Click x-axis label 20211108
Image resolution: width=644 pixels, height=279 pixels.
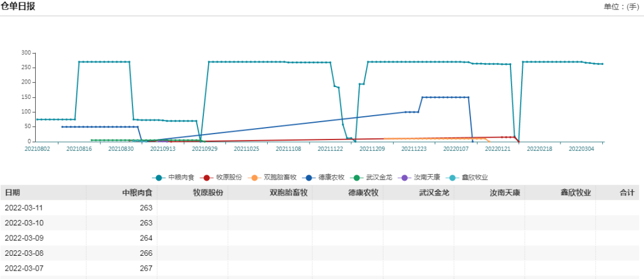(289, 149)
